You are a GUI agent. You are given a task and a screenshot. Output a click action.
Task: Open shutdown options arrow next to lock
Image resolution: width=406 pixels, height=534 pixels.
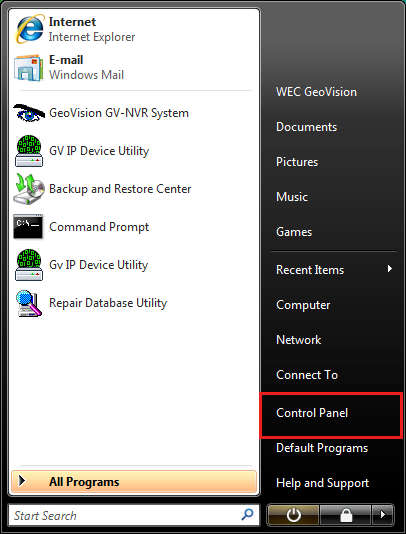tap(383, 515)
